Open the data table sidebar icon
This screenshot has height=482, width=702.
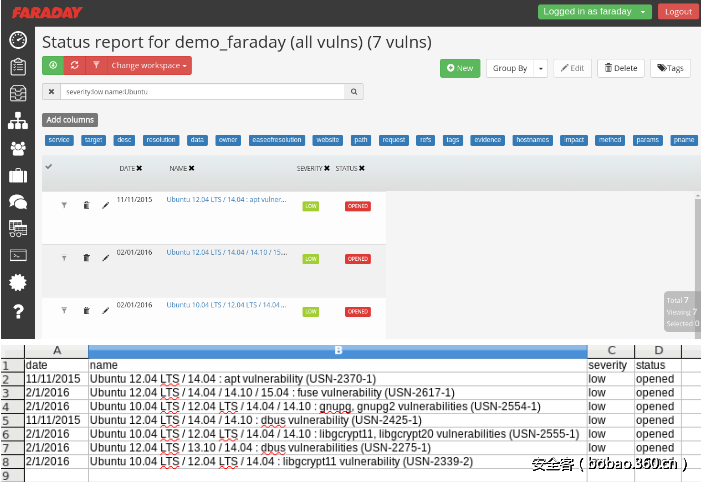(18, 229)
